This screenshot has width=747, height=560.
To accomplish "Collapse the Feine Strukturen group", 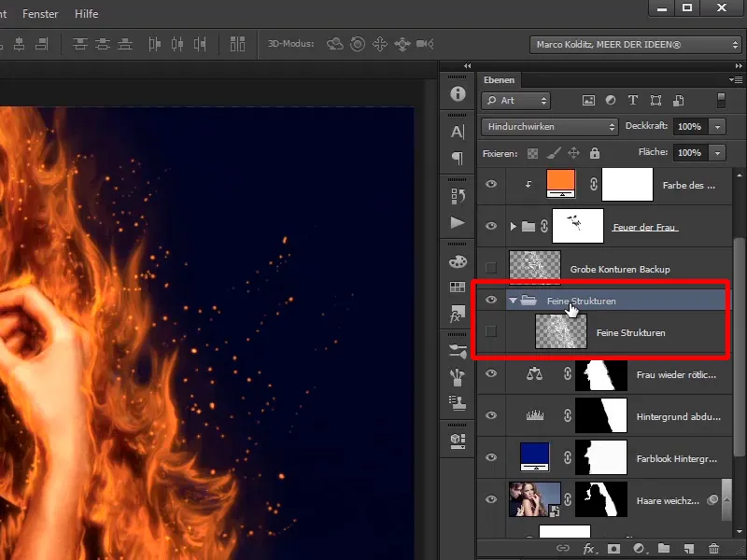I will pos(513,301).
